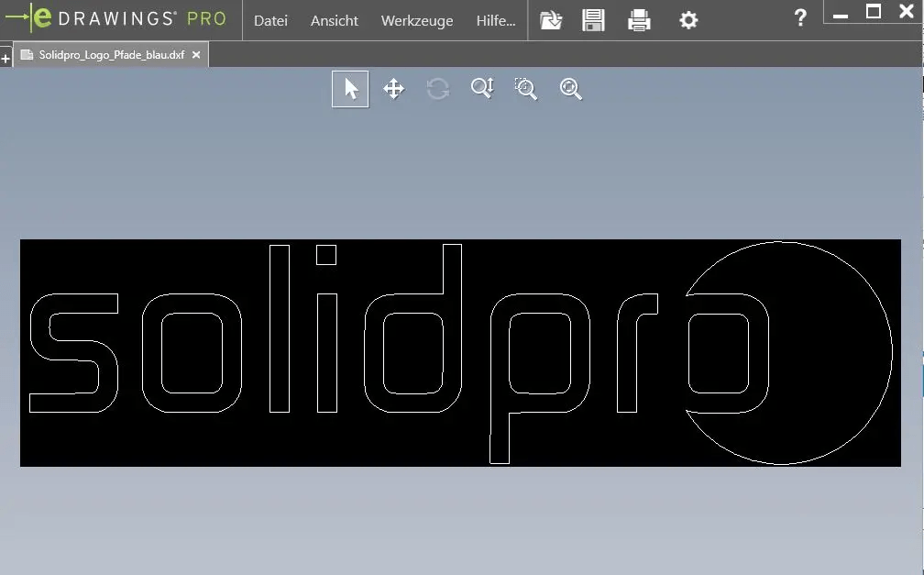Close the Solidpro_Logo_Pfade_blau.dxf tab
Viewport: 924px width, 575px height.
tap(195, 54)
